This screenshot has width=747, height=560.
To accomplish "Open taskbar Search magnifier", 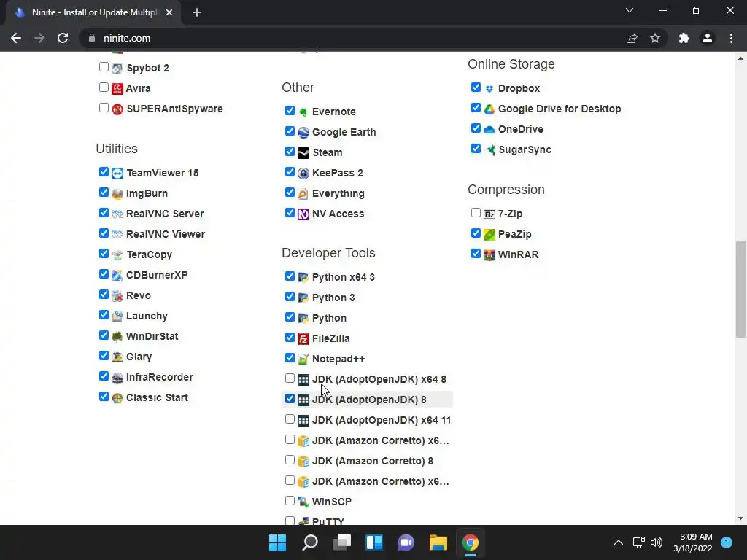I will 309,542.
